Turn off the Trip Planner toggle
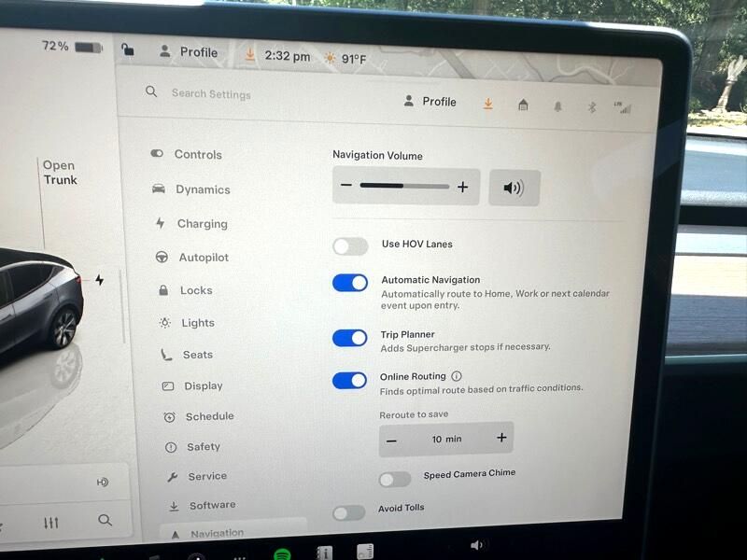The image size is (747, 560). coord(350,338)
